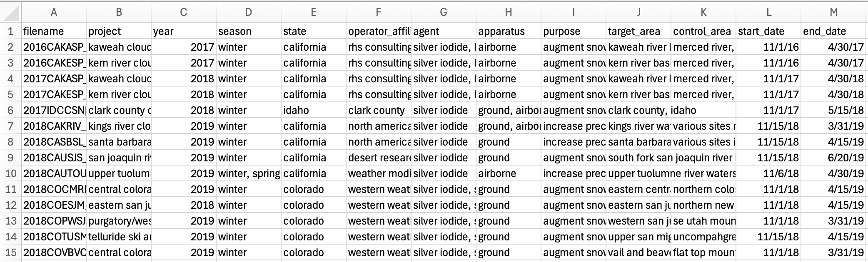Select the 'desert resear' operator cell

(x=378, y=158)
